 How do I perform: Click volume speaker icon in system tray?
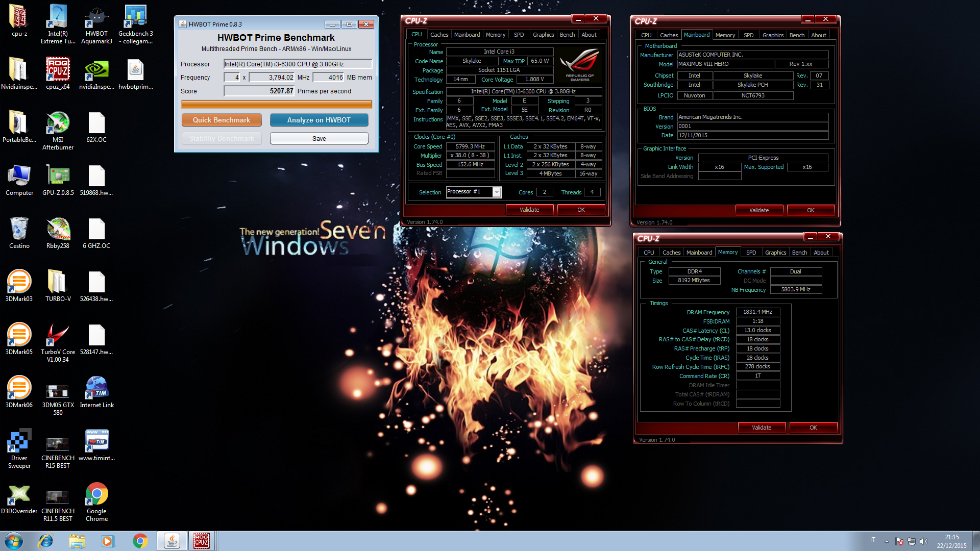923,541
